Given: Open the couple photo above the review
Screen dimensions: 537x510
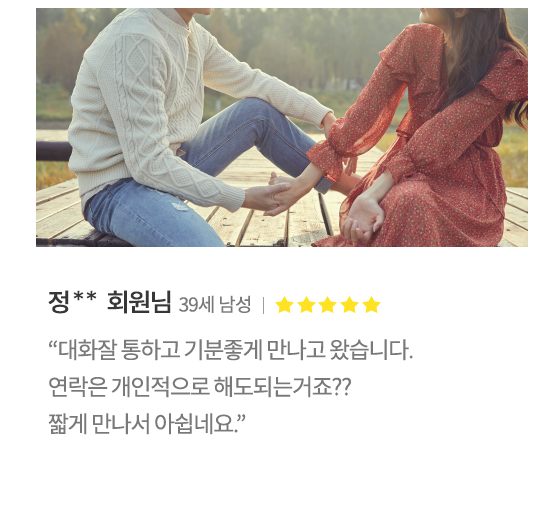Looking at the screenshot, I should 282,127.
